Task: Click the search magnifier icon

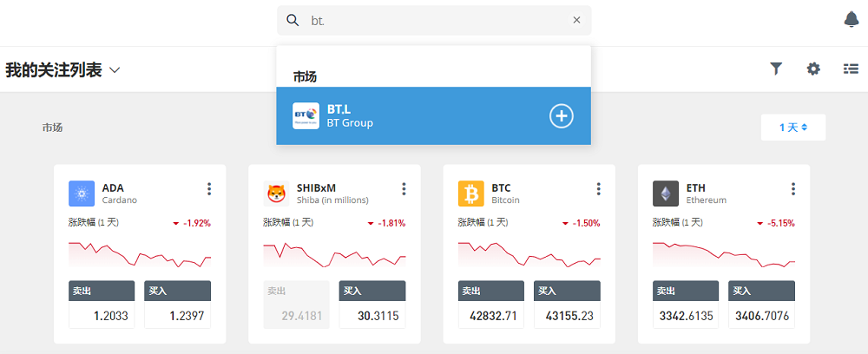Action: [293, 21]
